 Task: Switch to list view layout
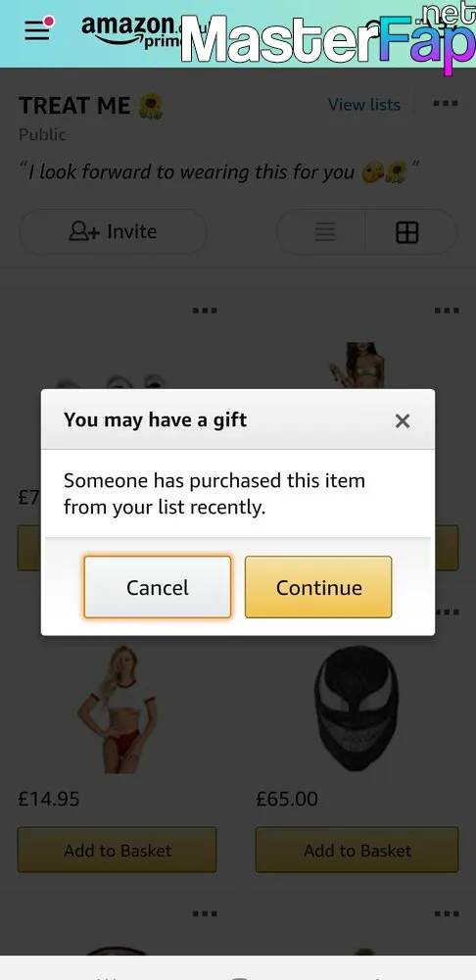click(x=324, y=232)
